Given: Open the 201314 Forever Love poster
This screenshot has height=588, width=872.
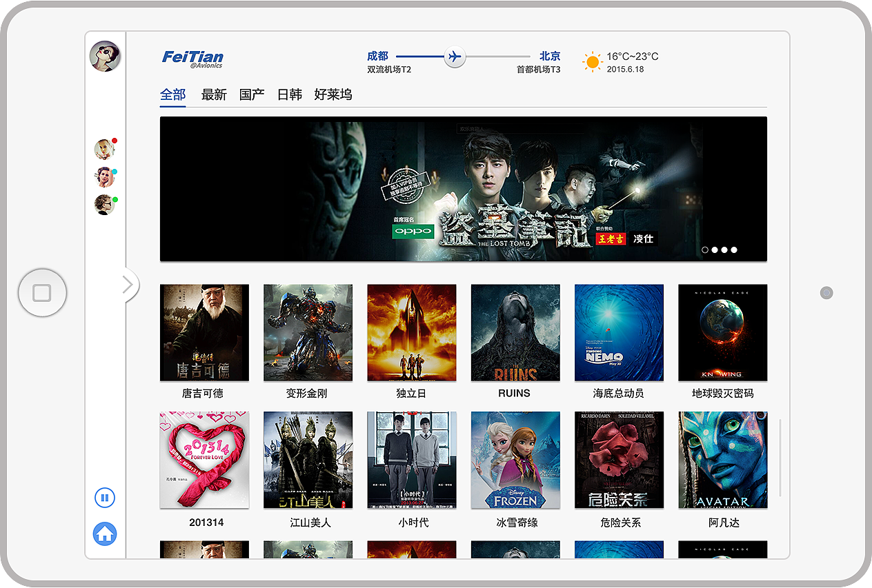Looking at the screenshot, I should coord(204,460).
